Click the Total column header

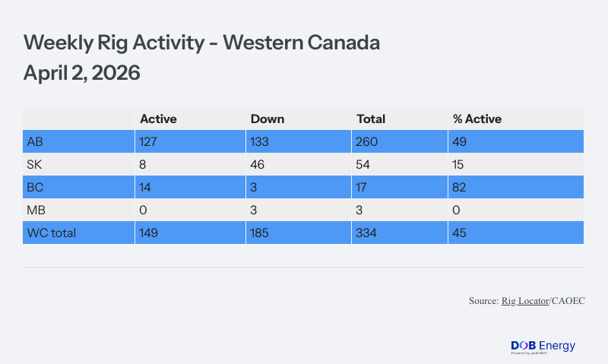point(371,119)
